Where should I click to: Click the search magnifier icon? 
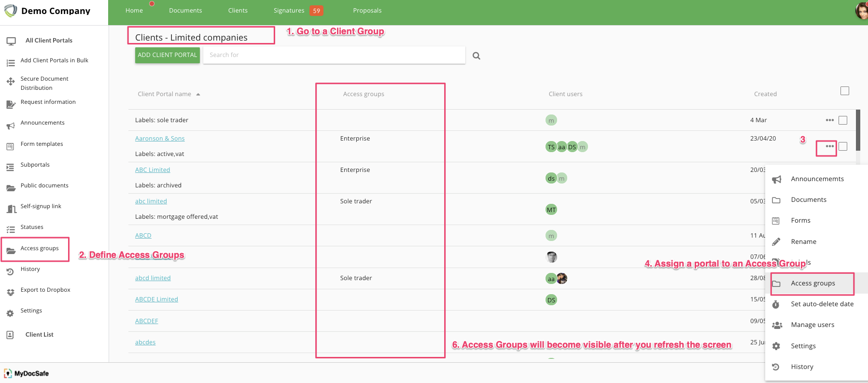click(x=476, y=56)
